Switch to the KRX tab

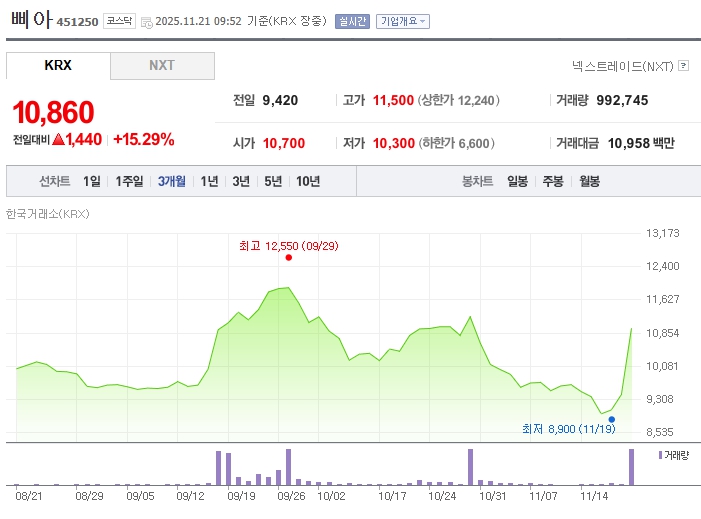pos(58,66)
